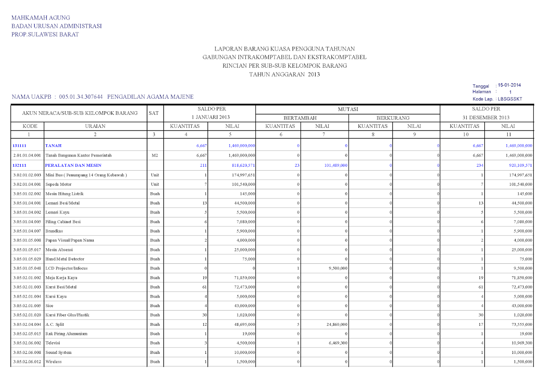Click the "MAHKAMAH AGUNG" header text
The width and height of the screenshot is (555, 392).
click(41, 18)
